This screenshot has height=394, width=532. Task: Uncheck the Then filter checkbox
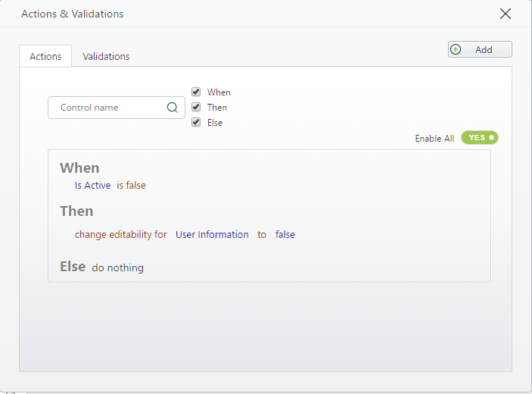coord(196,107)
